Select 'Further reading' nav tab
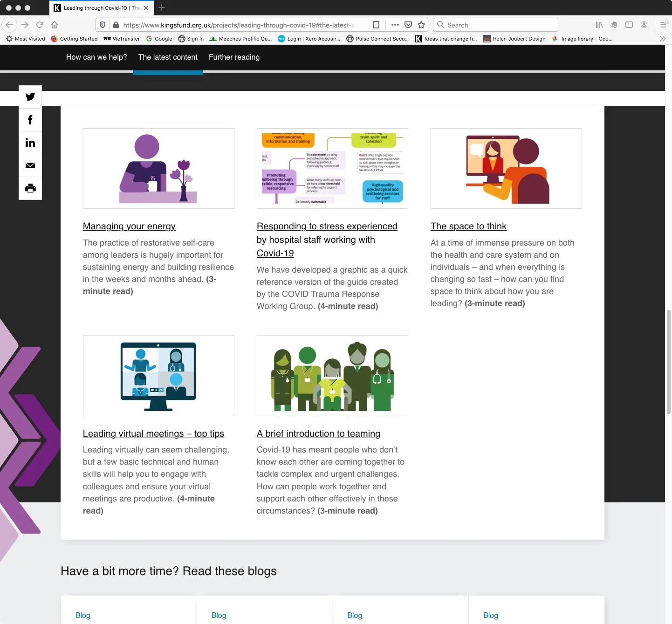The image size is (672, 624). click(x=234, y=57)
